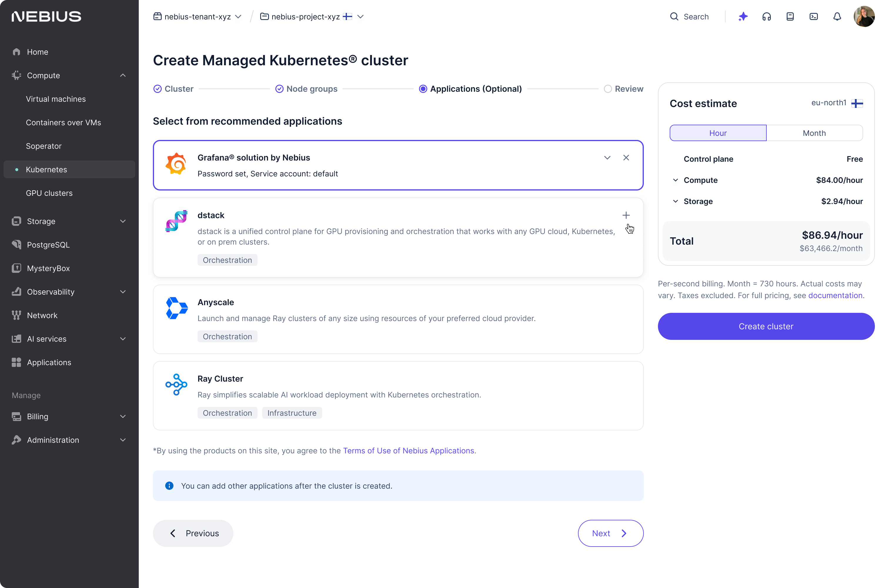Image resolution: width=889 pixels, height=588 pixels.
Task: Click the search magnifier icon
Action: click(674, 16)
